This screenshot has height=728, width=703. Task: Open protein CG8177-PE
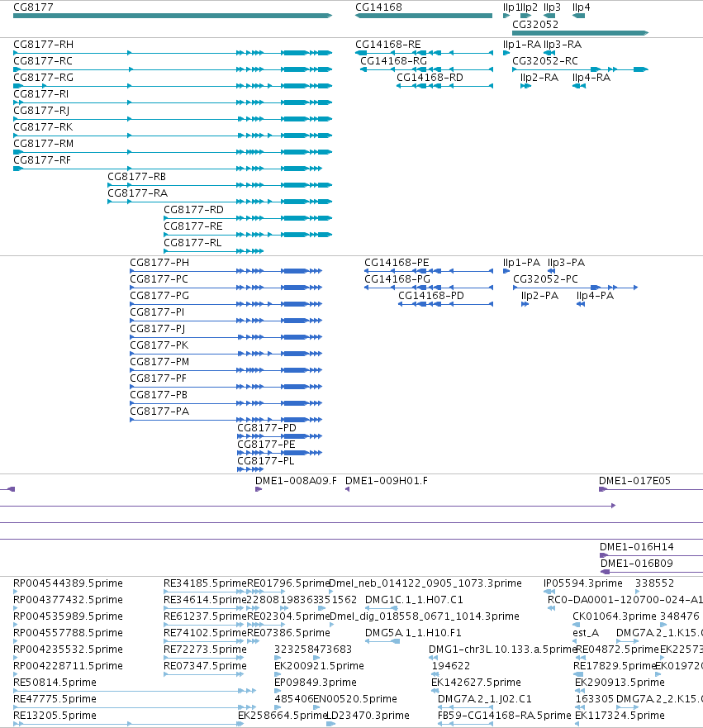(x=266, y=445)
